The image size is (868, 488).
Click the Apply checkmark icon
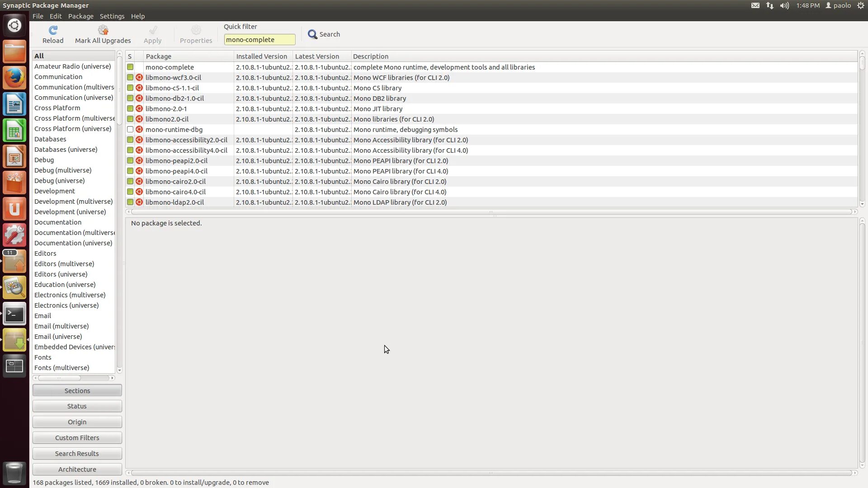pyautogui.click(x=153, y=30)
